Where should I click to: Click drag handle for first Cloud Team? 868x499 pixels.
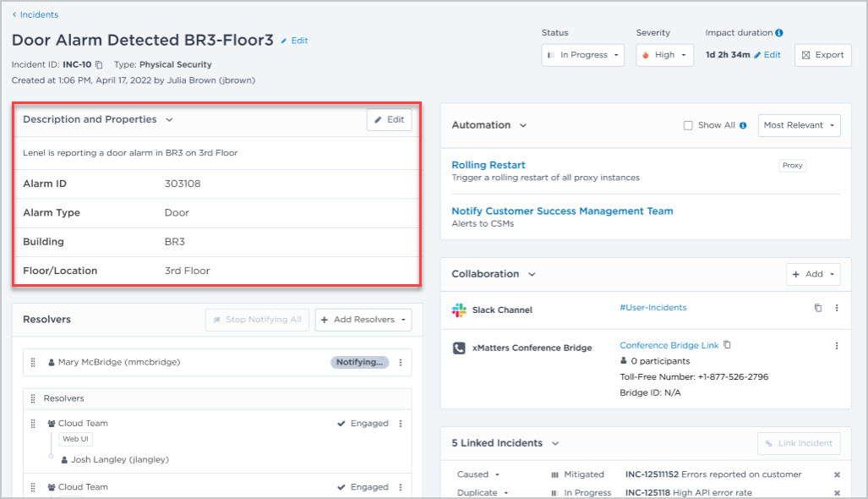pos(33,424)
